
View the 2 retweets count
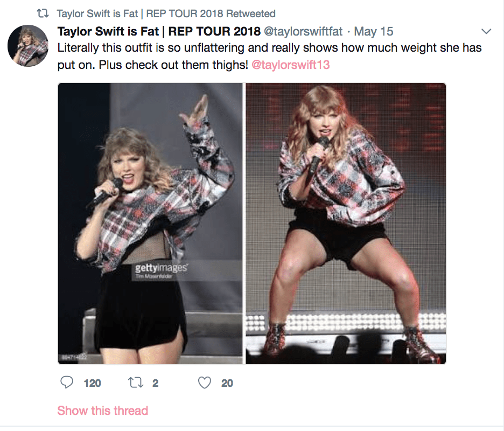point(155,383)
